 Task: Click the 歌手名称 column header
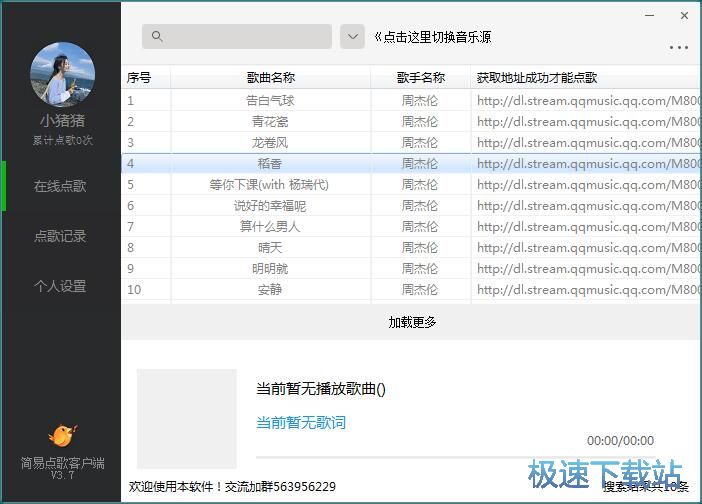coord(420,78)
